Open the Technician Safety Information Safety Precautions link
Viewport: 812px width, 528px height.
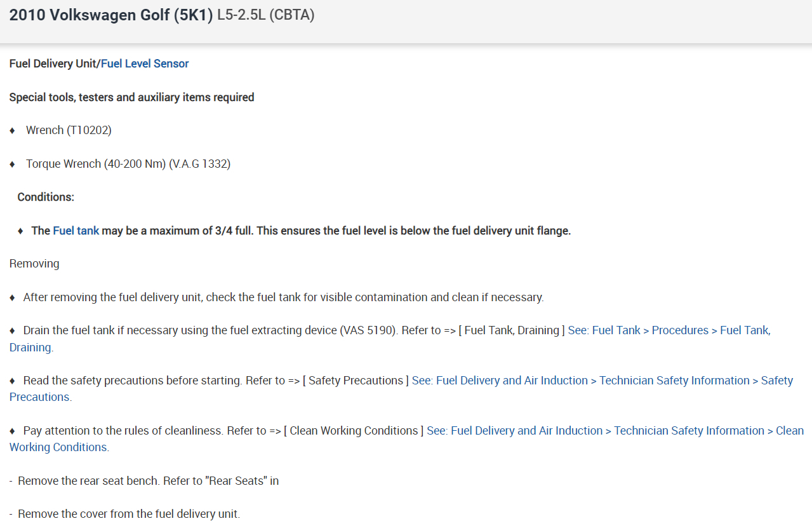pos(602,381)
